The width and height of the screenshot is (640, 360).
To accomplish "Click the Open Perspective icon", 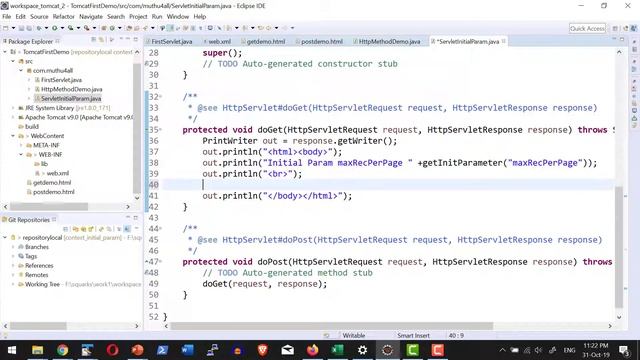I will 615,28.
